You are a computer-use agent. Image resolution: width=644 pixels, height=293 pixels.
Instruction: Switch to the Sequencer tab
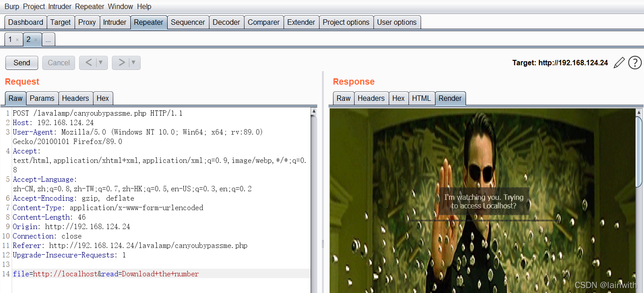188,22
